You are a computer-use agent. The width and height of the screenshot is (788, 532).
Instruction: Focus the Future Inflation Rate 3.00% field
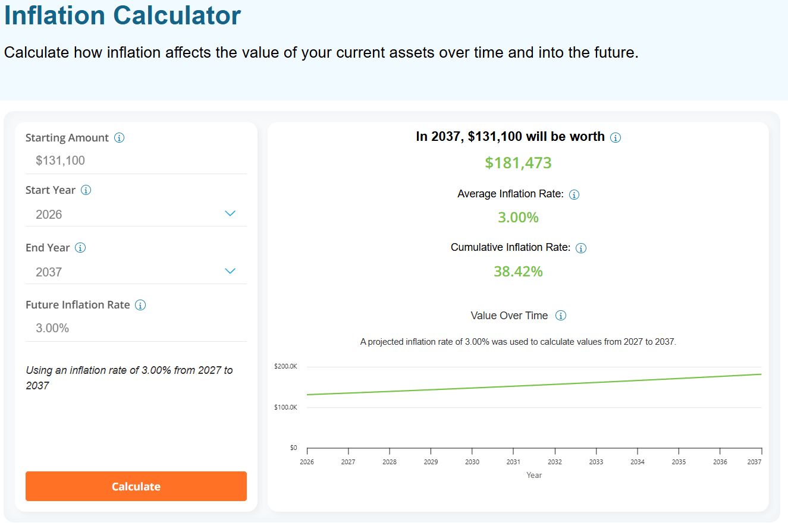tap(136, 328)
